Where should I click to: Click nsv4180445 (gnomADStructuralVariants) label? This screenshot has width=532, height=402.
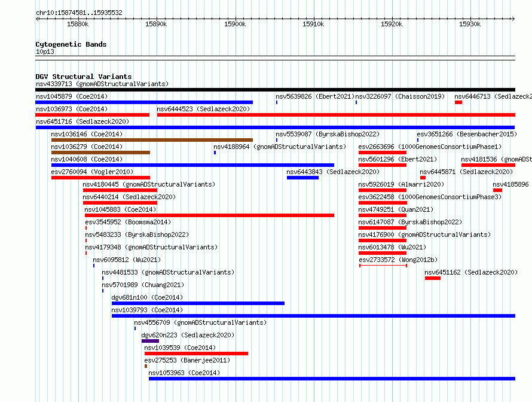149,184
